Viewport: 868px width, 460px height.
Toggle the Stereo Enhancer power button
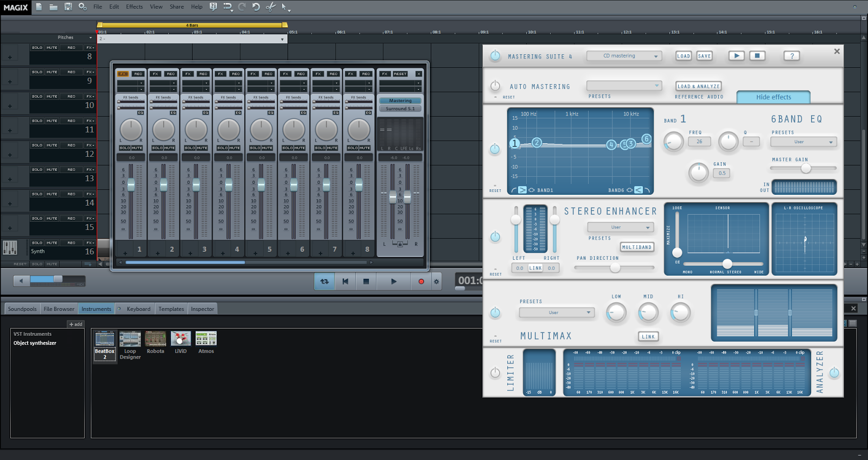[x=495, y=237]
